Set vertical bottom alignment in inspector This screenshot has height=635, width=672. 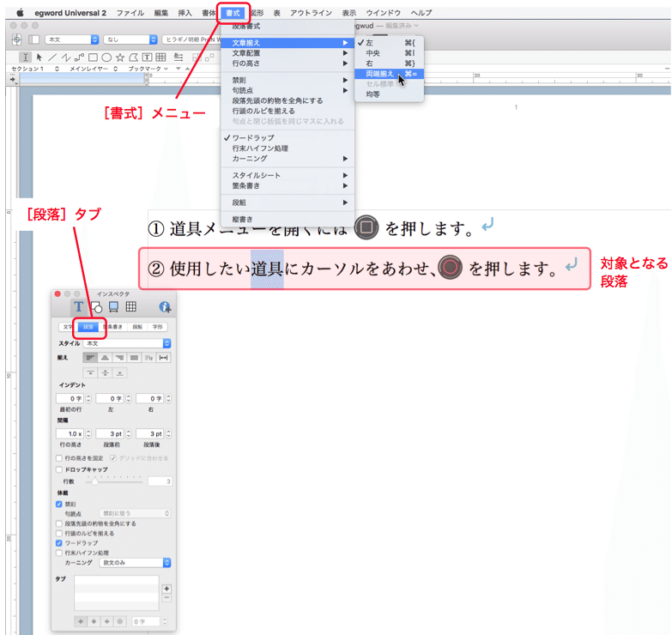(x=120, y=372)
